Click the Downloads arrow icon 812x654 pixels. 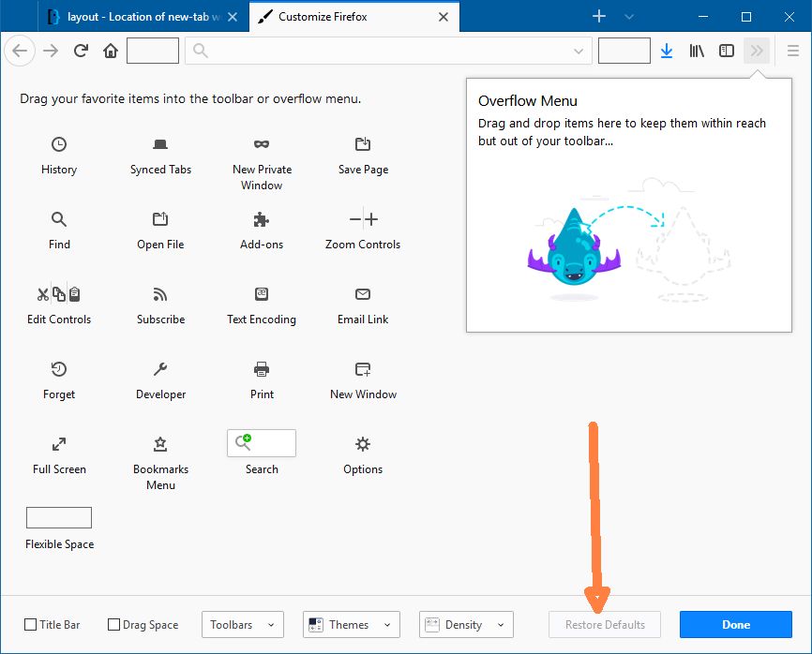pos(667,51)
